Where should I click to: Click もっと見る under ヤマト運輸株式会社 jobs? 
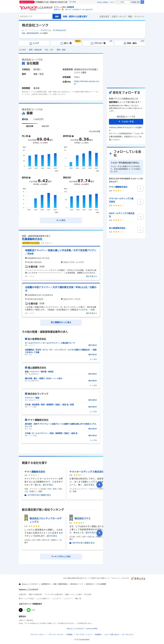tap(93, 440)
